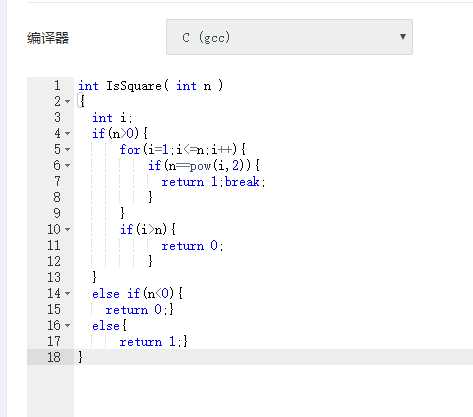Collapse the else if(n<0) fold at line 14

tap(68, 293)
